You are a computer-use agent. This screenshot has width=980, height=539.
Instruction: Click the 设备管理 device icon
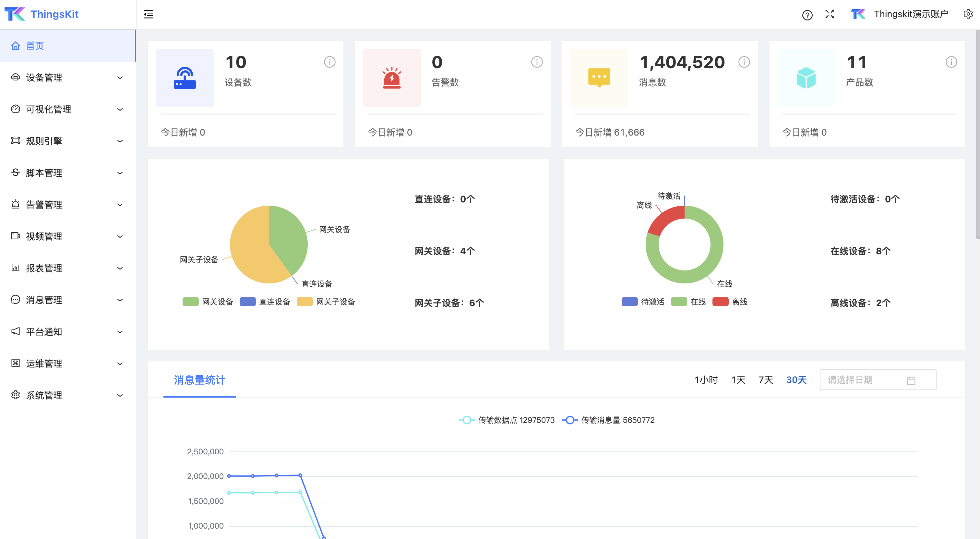(x=15, y=77)
